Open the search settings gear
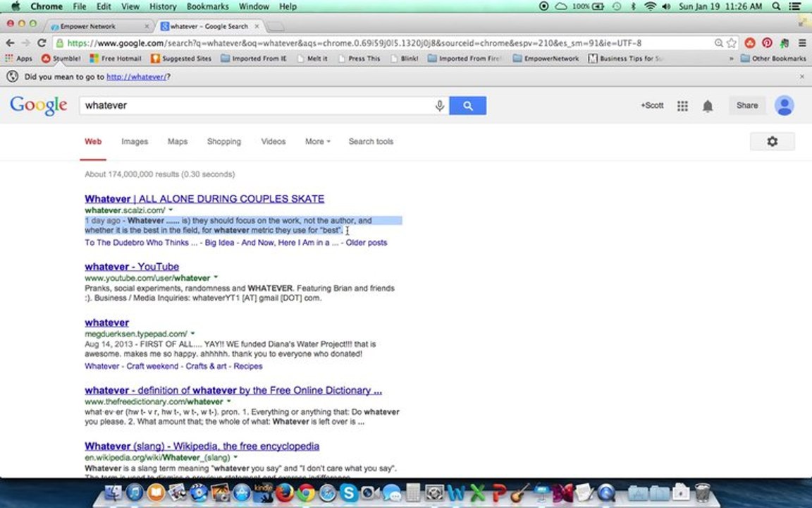812x508 pixels. click(x=772, y=142)
